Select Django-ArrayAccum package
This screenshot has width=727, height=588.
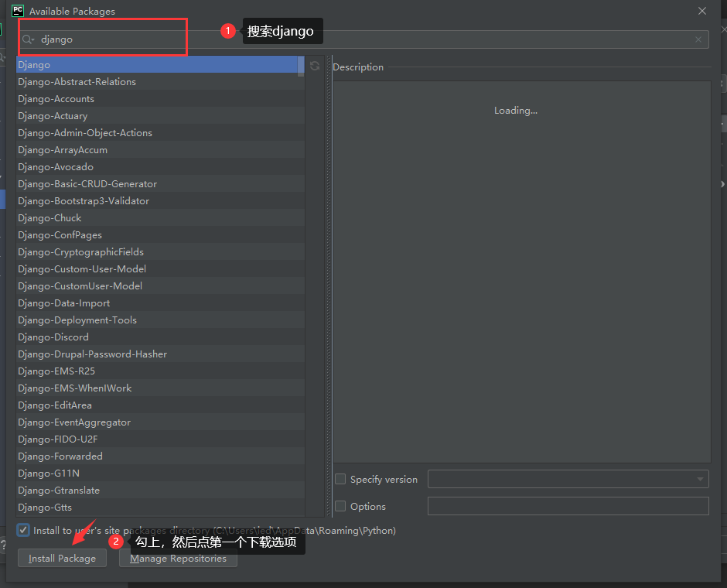pos(160,150)
